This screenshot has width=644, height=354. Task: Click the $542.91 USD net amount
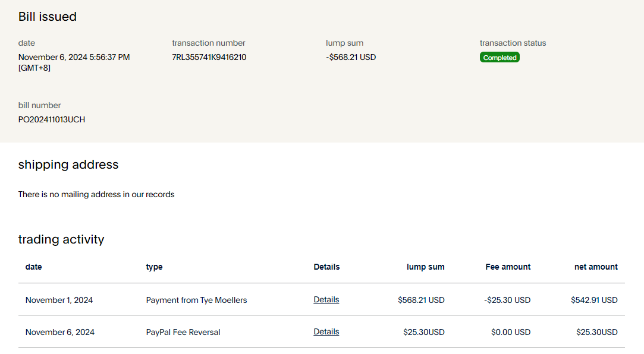pyautogui.click(x=594, y=300)
